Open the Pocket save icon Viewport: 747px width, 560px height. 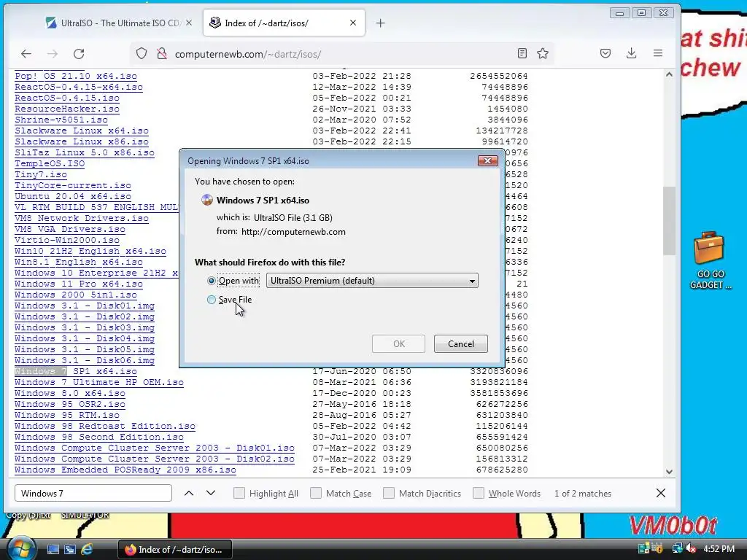tap(605, 53)
